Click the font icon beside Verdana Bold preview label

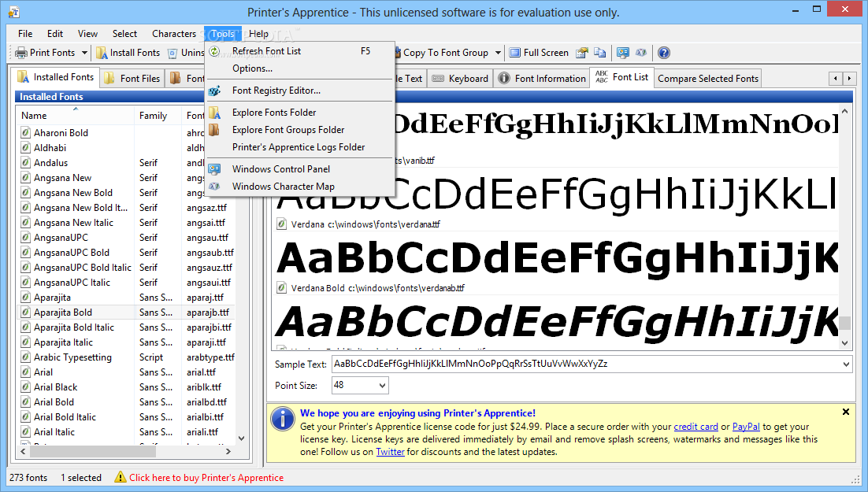pos(282,288)
